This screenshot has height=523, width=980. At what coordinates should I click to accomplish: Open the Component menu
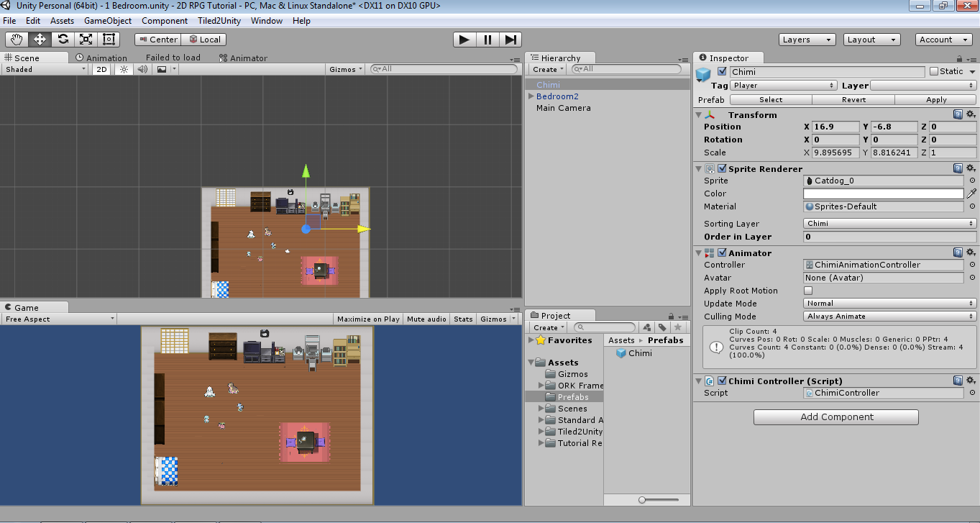pyautogui.click(x=165, y=21)
